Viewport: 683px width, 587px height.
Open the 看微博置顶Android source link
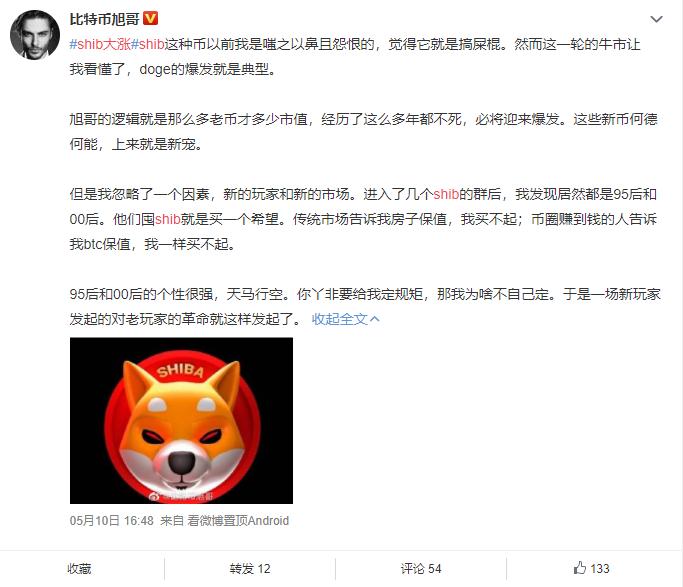(x=238, y=521)
